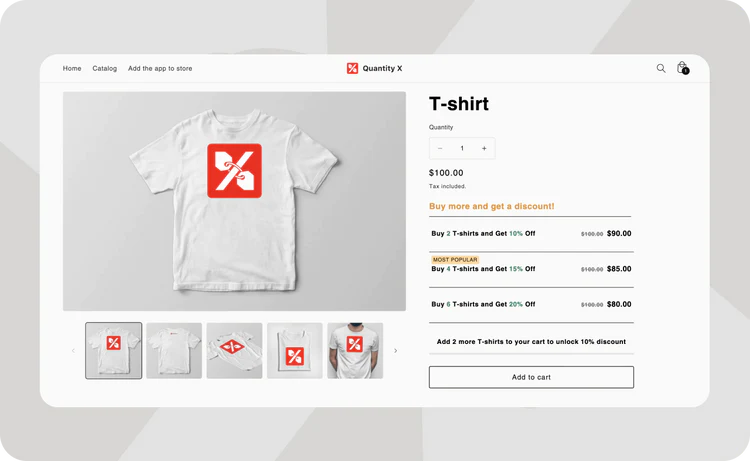Select the back-view t-shirt thumbnail

pos(174,351)
